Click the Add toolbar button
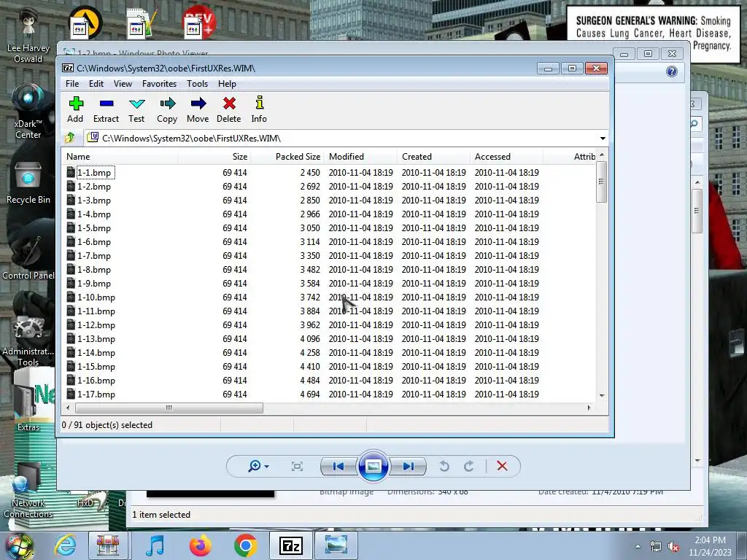747x560 pixels. pos(75,110)
